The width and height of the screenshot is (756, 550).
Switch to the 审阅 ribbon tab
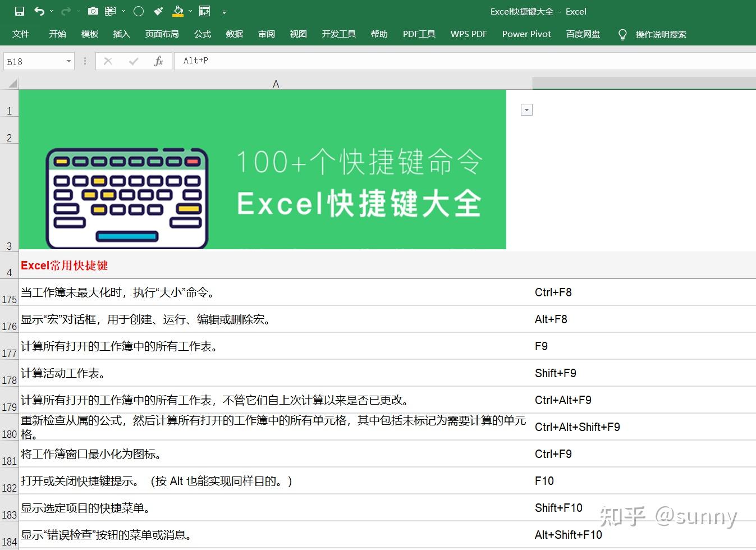(267, 34)
